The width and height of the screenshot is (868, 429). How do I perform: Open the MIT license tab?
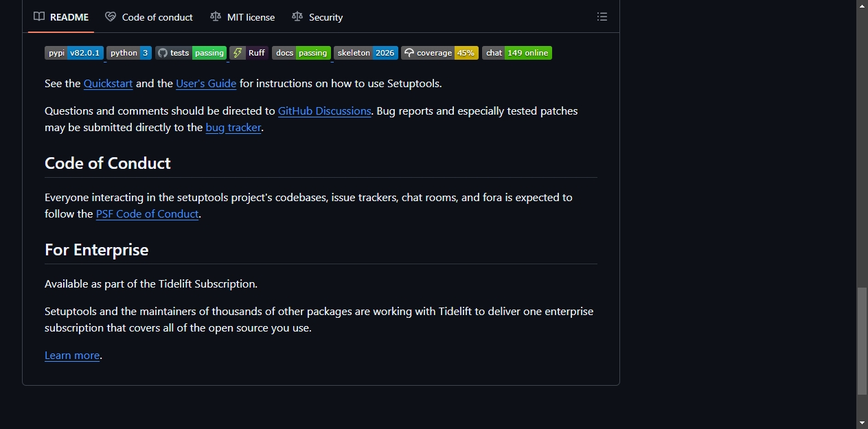242,17
